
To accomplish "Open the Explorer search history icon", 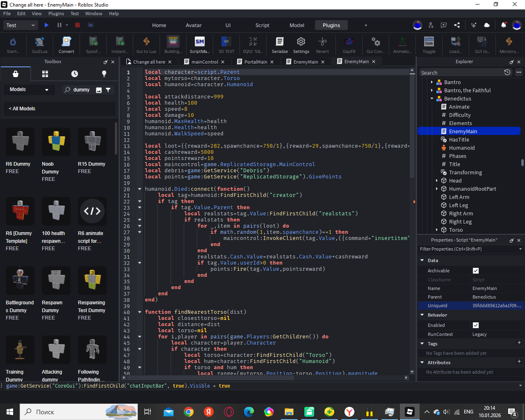I will 507,72.
